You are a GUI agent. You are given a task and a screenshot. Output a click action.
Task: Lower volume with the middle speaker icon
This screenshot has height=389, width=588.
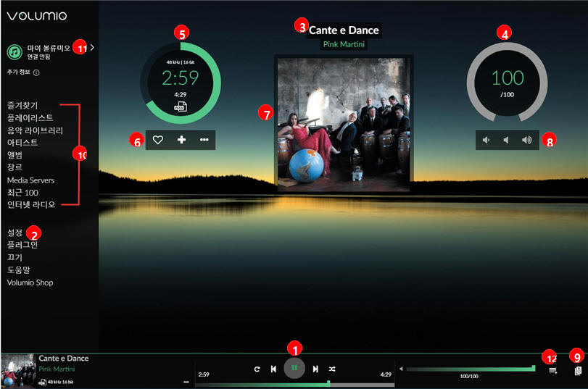click(x=506, y=140)
